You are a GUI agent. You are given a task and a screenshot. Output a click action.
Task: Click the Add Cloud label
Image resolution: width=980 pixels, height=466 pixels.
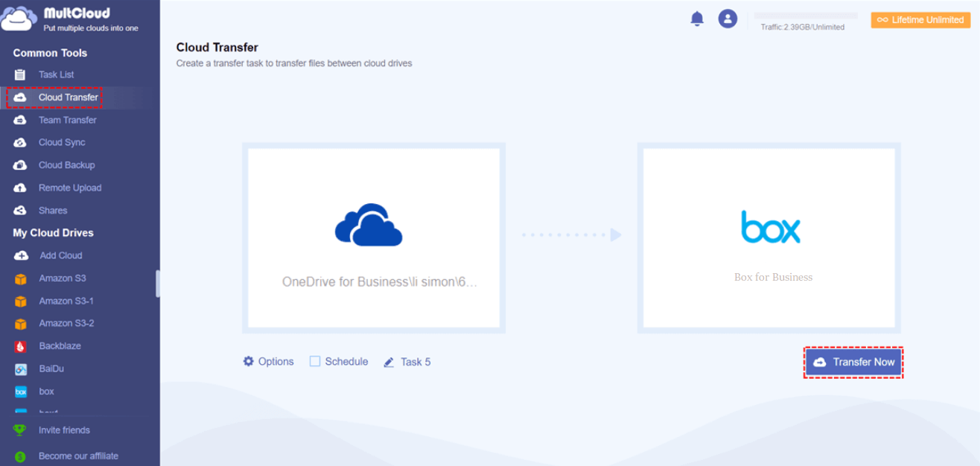coord(61,255)
